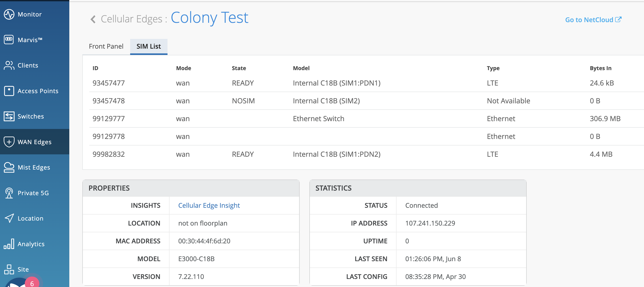The width and height of the screenshot is (644, 287).
Task: Open Mist Edges cloud icon
Action: [x=9, y=167]
